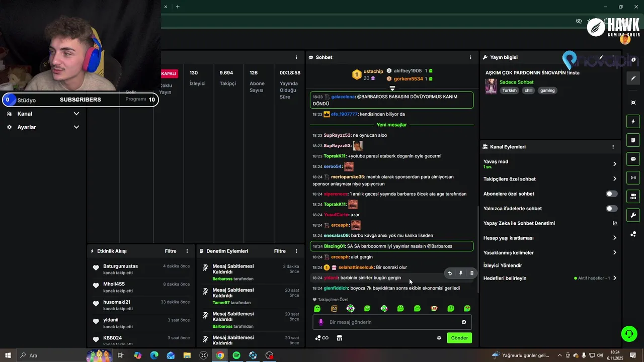Screen dimensions: 644x362
Task: Open Spotify from the taskbar
Action: click(236, 355)
